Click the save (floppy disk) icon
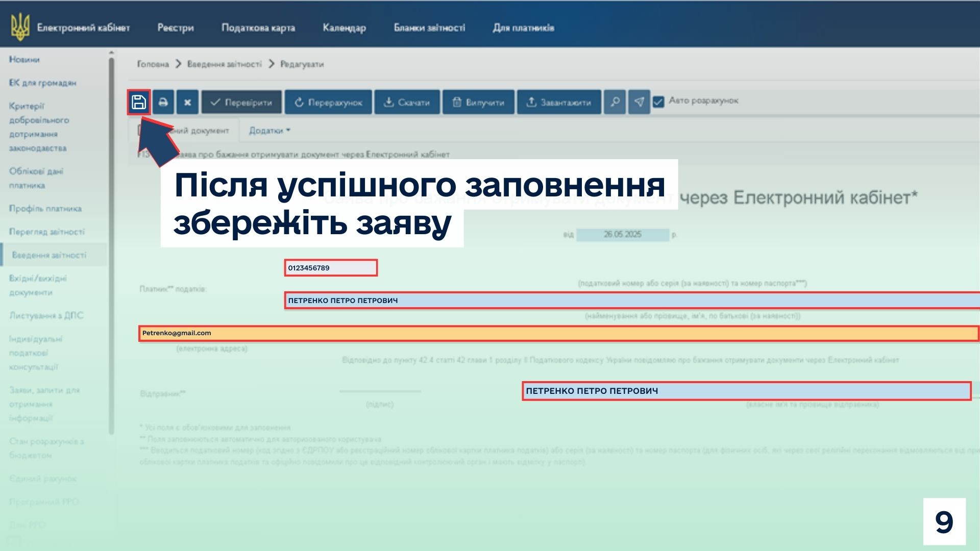The width and height of the screenshot is (980, 551). point(138,102)
